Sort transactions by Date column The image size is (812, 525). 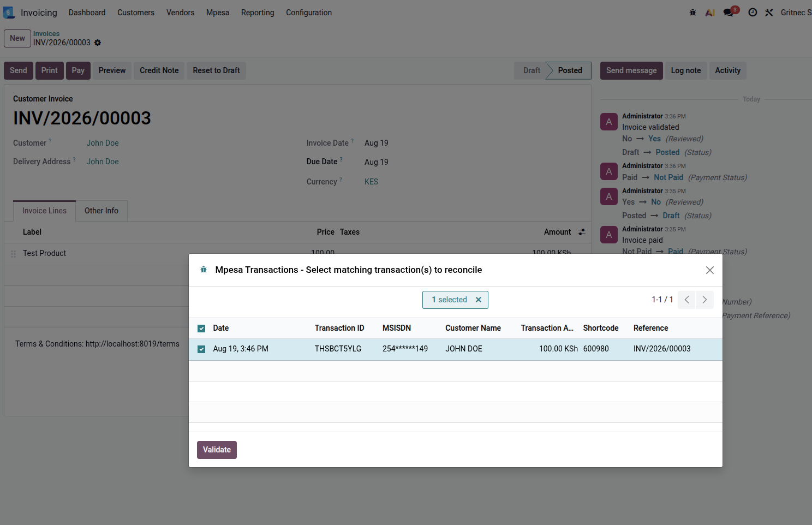(221, 328)
